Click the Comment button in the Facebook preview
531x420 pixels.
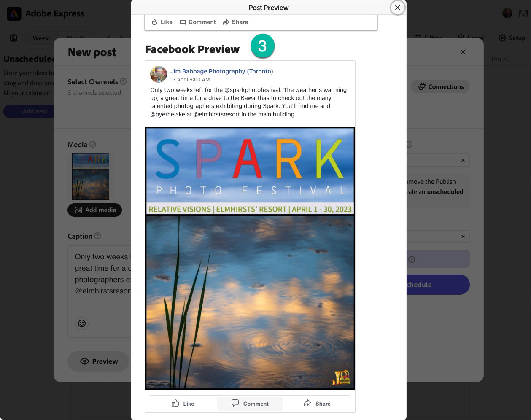250,404
